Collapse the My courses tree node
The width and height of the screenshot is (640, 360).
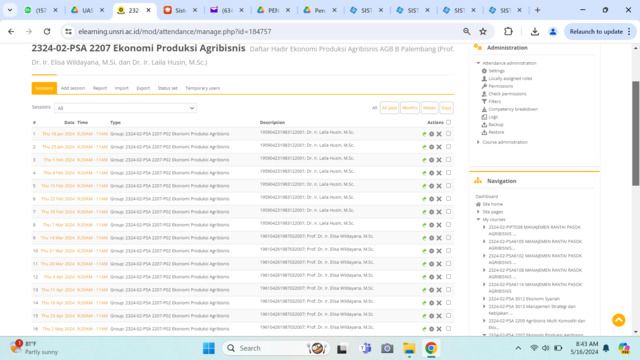click(478, 220)
